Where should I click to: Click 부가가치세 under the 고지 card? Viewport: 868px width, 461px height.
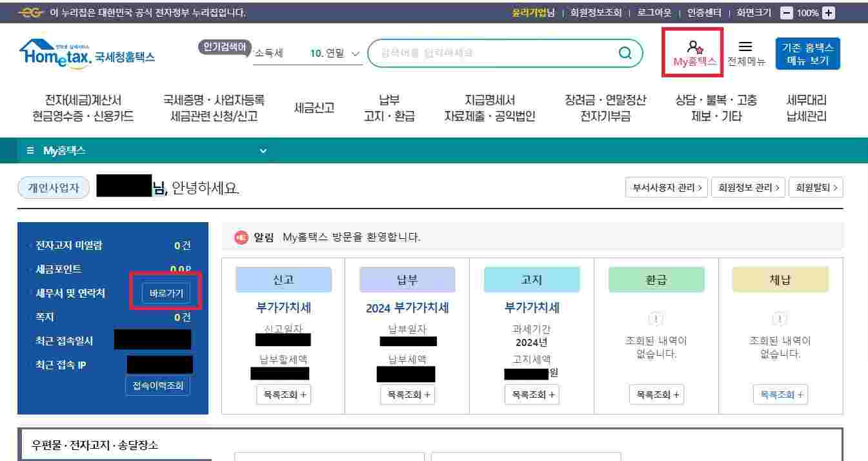point(532,308)
